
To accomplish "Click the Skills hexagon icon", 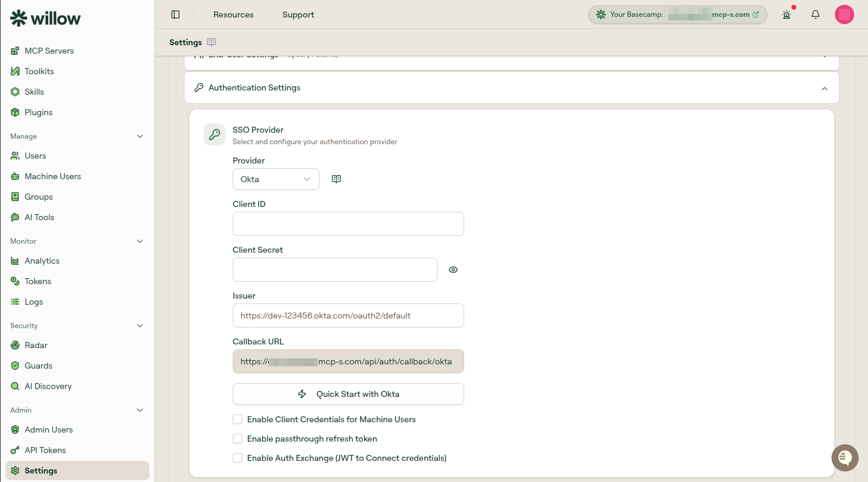I will pyautogui.click(x=15, y=92).
